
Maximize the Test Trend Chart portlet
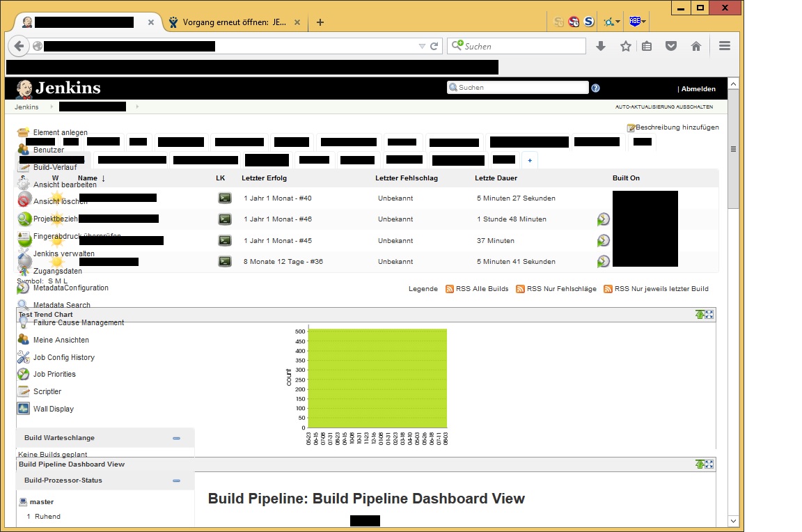tap(709, 315)
